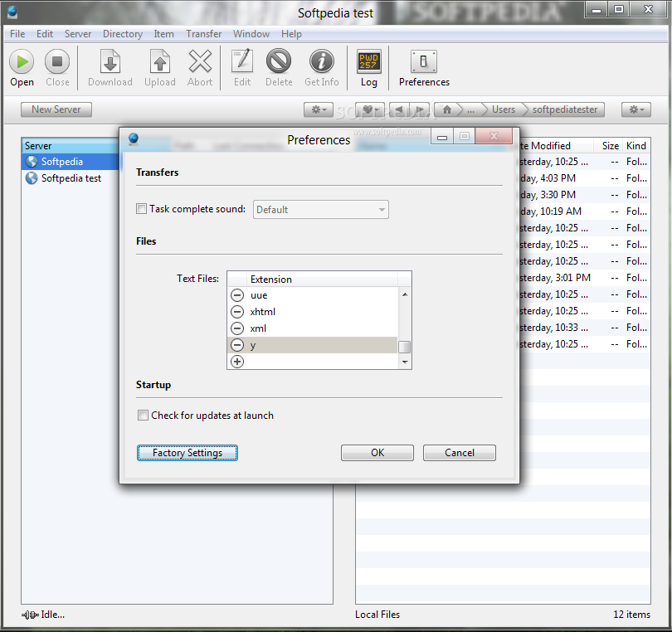Open the favorites heart dropdown
672x632 pixels.
click(x=370, y=109)
